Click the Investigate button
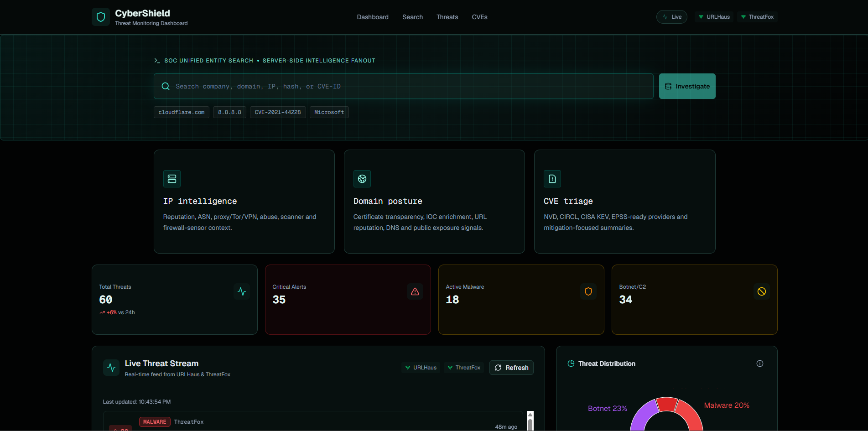 pos(687,86)
